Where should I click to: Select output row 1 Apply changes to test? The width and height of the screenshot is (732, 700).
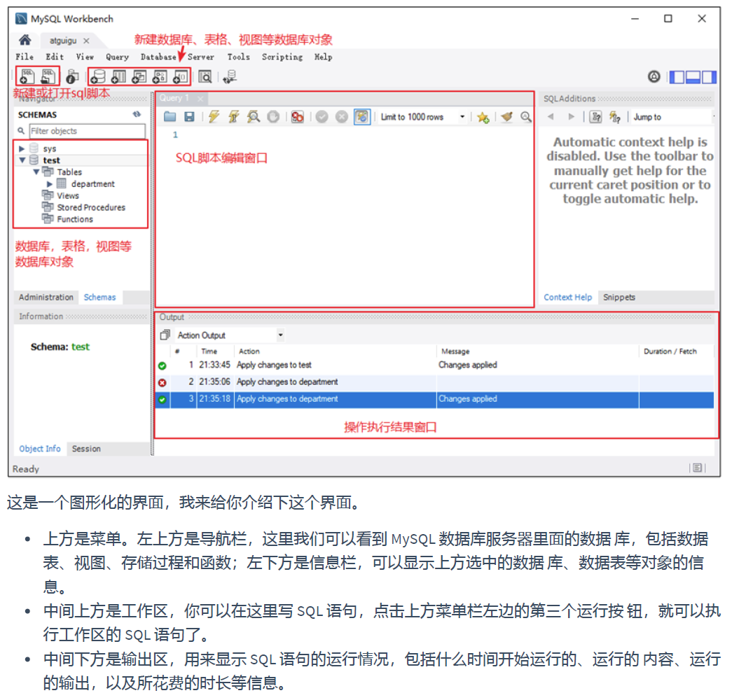pyautogui.click(x=435, y=365)
